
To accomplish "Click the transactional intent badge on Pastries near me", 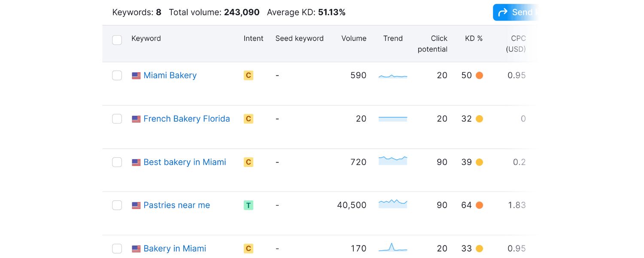I will pyautogui.click(x=248, y=205).
